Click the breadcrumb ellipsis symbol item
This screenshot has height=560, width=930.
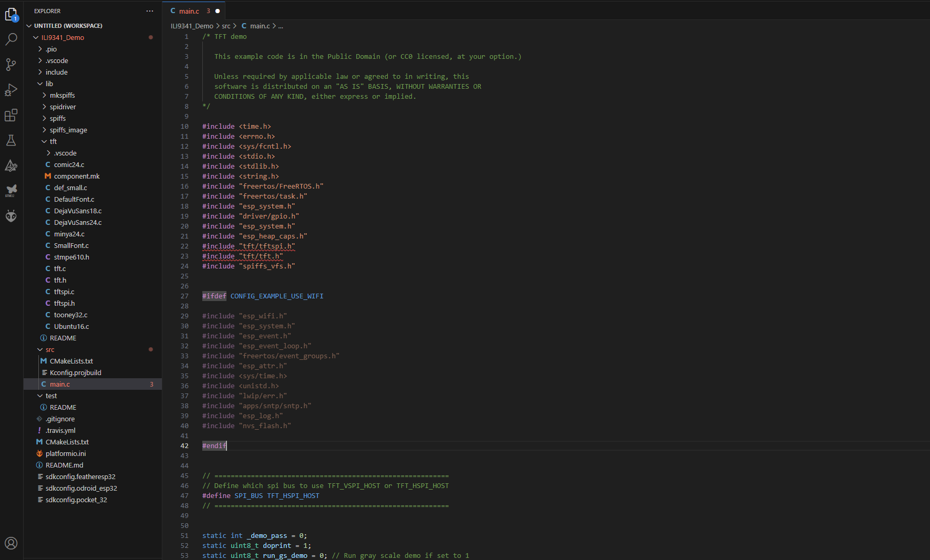281,26
